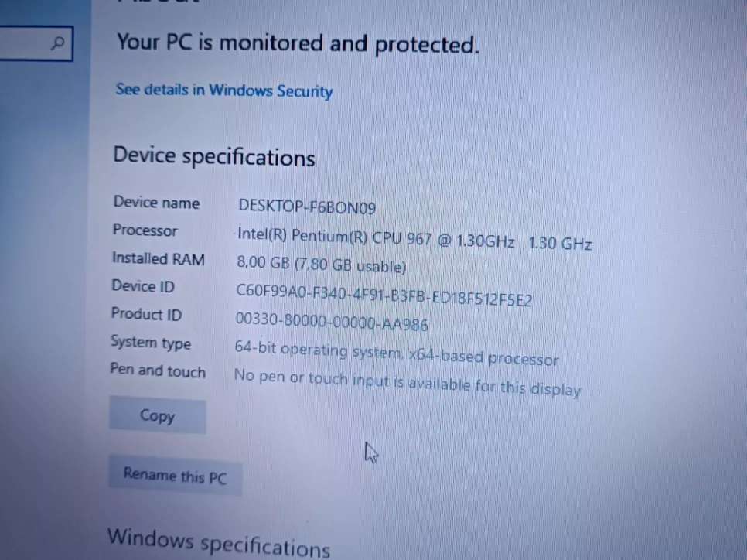Select the DESKTOP-F6BON09 device name value
The height and width of the screenshot is (560, 747).
pos(307,207)
